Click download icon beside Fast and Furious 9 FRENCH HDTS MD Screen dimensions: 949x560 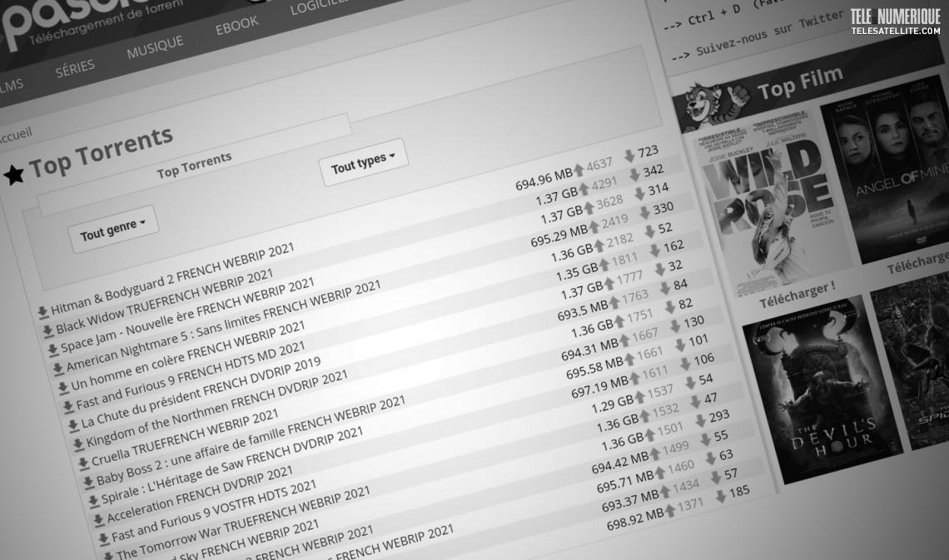point(67,406)
